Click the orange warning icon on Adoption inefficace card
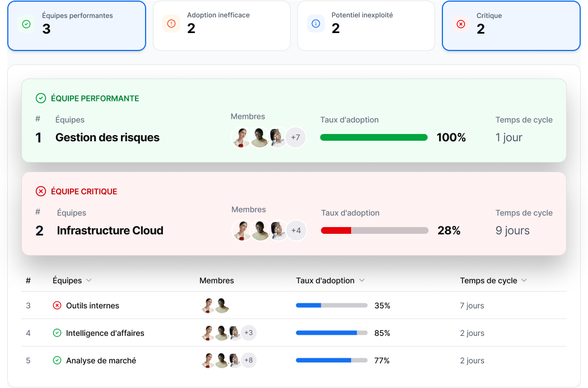 tap(171, 24)
